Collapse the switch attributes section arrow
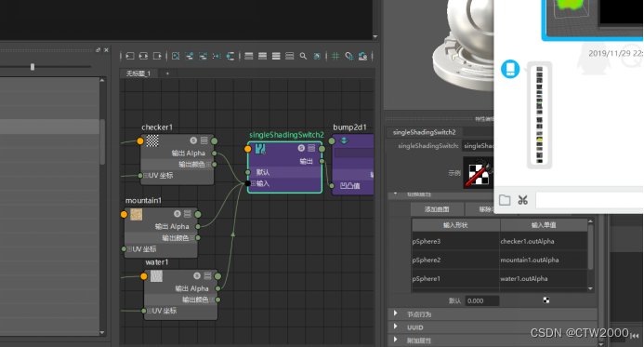Screen dimensions: 644x347 (x=396, y=193)
